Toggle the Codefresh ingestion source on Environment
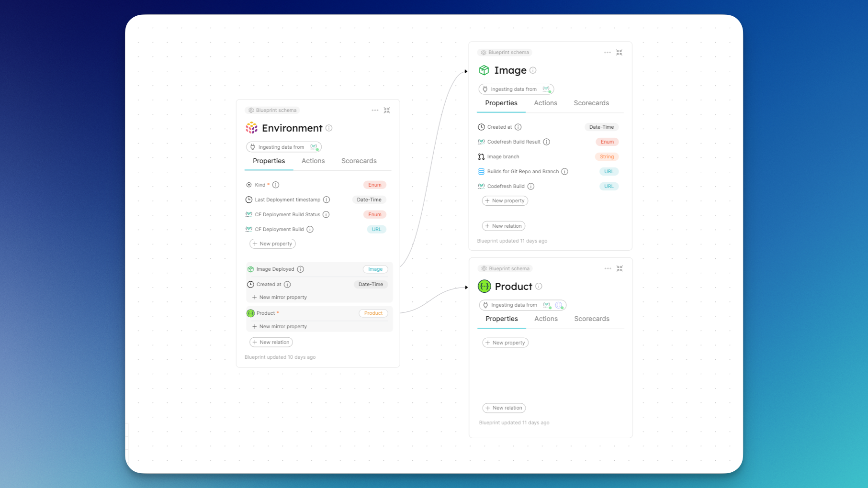The height and width of the screenshot is (488, 868). click(x=314, y=147)
